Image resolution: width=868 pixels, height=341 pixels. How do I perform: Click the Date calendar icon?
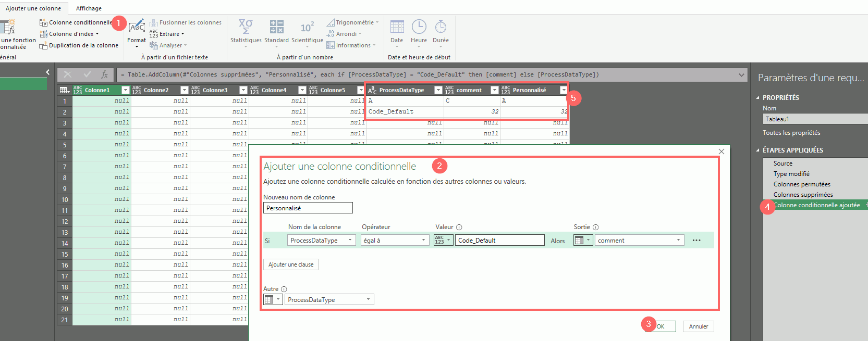pos(397,27)
